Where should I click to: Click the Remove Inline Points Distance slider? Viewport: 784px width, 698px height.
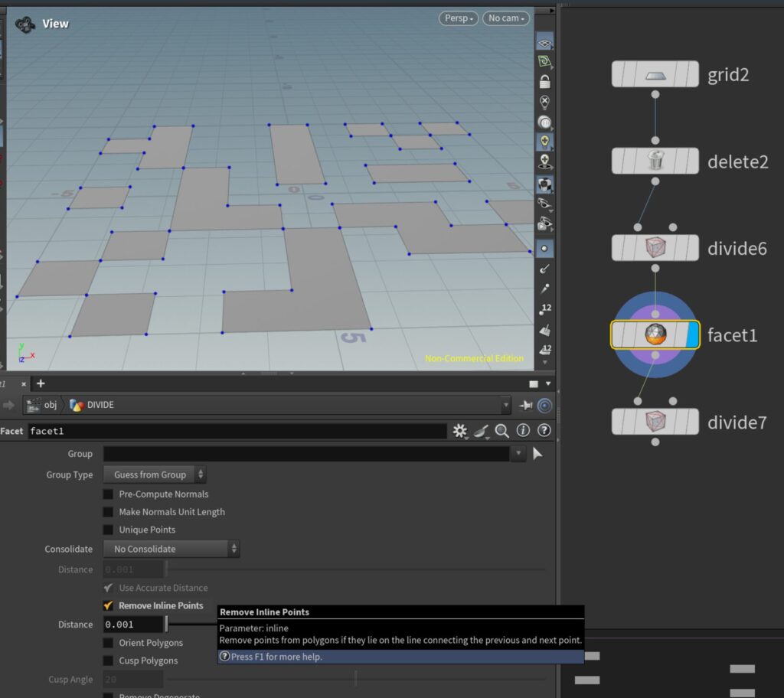click(166, 625)
